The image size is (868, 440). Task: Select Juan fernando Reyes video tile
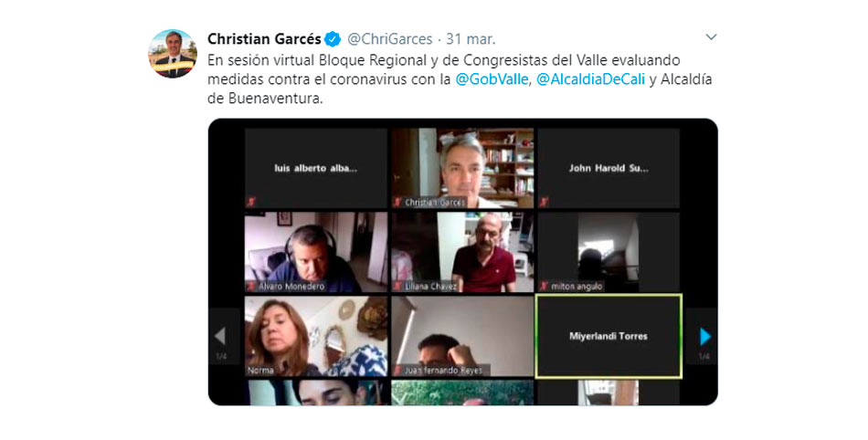pos(462,336)
